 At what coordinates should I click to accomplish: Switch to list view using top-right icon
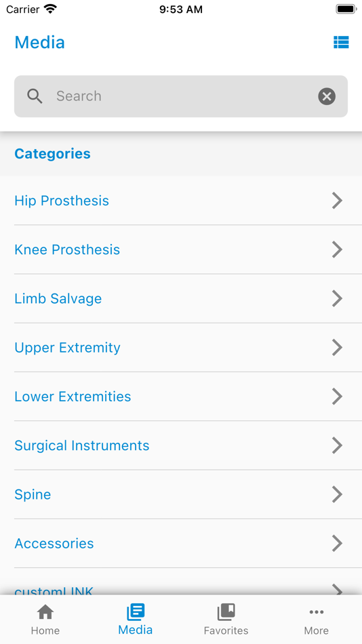(341, 42)
